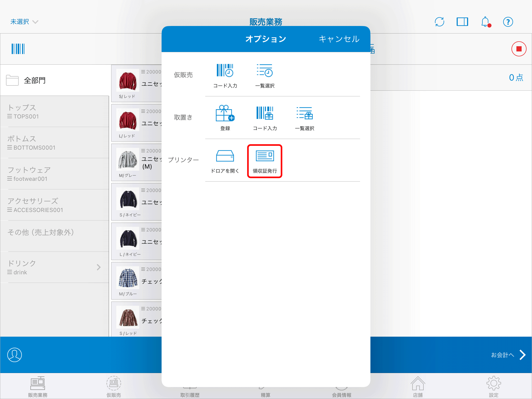The image size is (532, 399).
Task: Proceed with お会計へ arrow
Action: click(x=508, y=355)
